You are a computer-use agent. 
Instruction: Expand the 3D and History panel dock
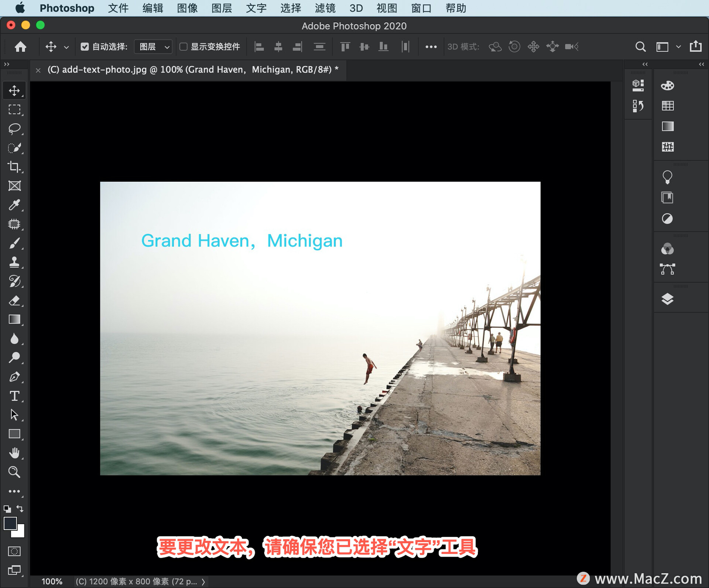click(645, 64)
